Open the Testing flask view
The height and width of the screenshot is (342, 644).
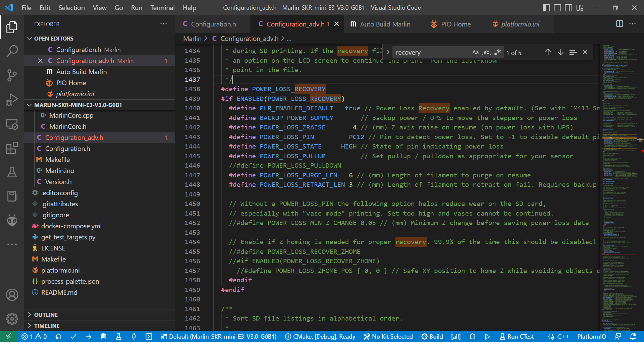12,172
